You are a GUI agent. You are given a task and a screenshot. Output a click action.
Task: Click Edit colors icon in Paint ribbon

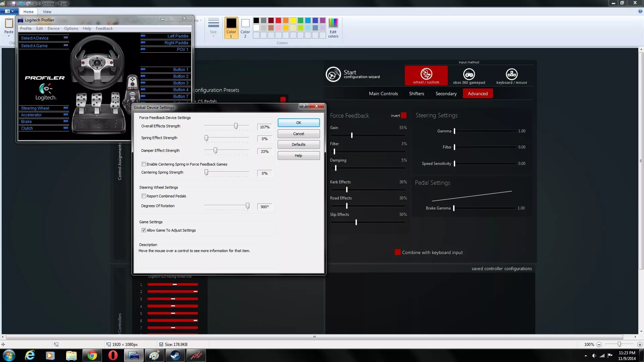(333, 23)
